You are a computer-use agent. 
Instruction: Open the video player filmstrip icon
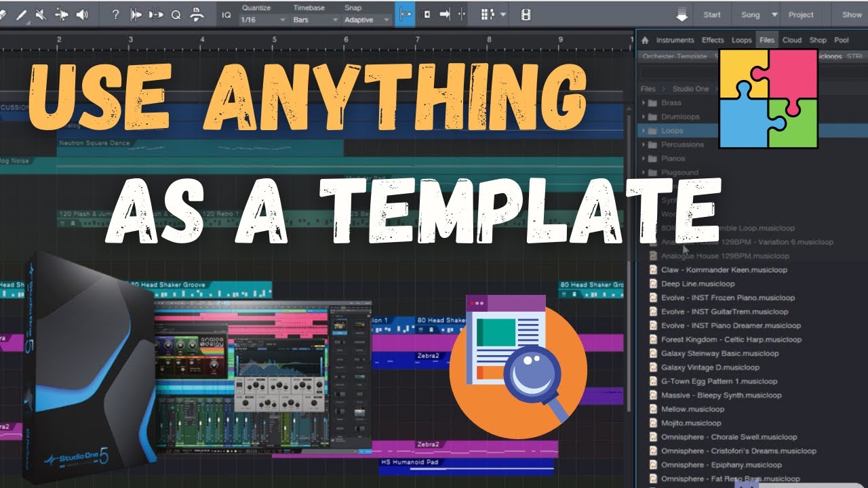point(526,14)
